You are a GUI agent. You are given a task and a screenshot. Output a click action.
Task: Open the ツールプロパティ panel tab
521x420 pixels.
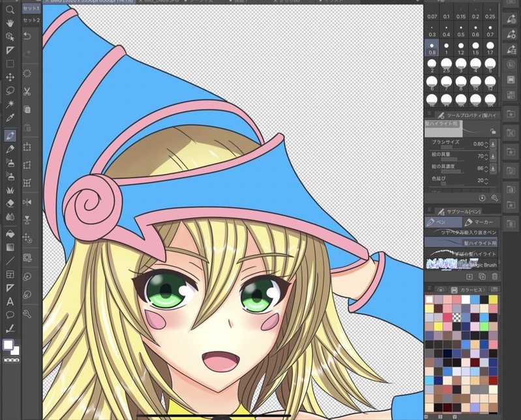[468, 115]
